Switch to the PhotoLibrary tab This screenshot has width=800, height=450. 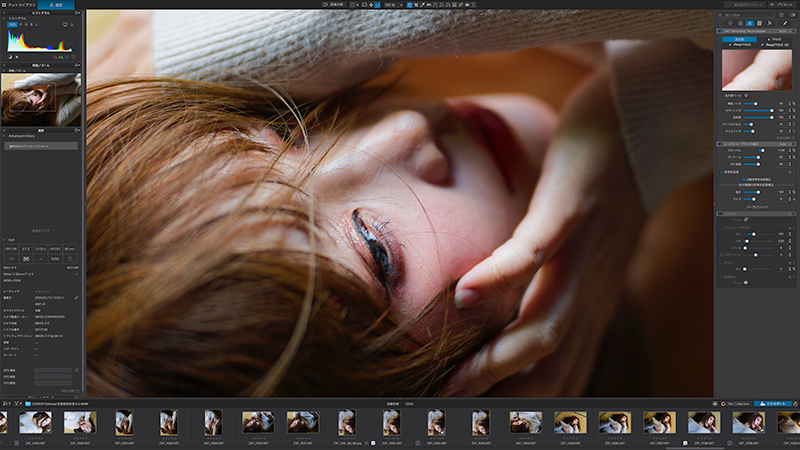[x=18, y=5]
